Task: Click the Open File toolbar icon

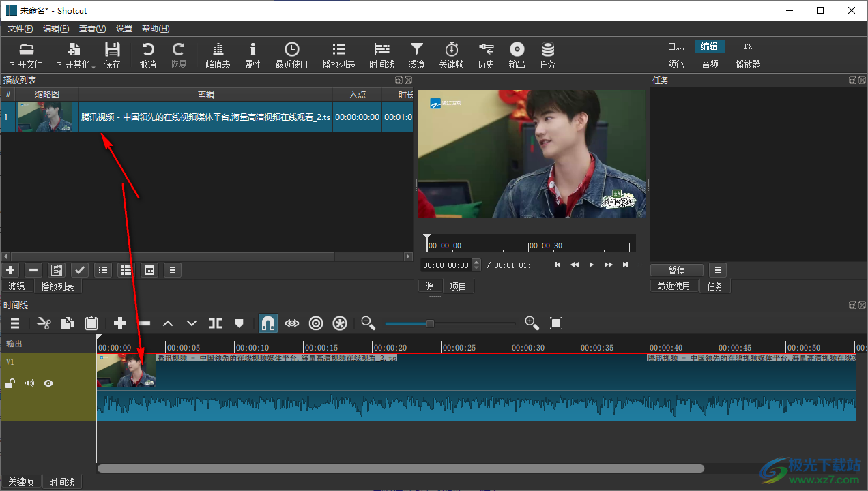Action: tap(27, 55)
